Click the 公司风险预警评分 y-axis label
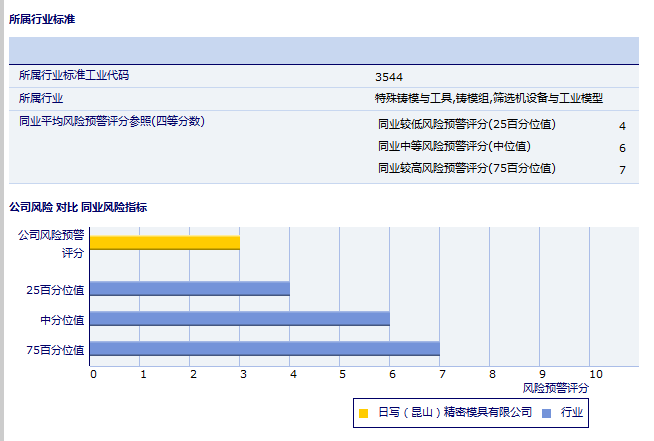Image resolution: width=654 pixels, height=441 pixels. coord(51,243)
